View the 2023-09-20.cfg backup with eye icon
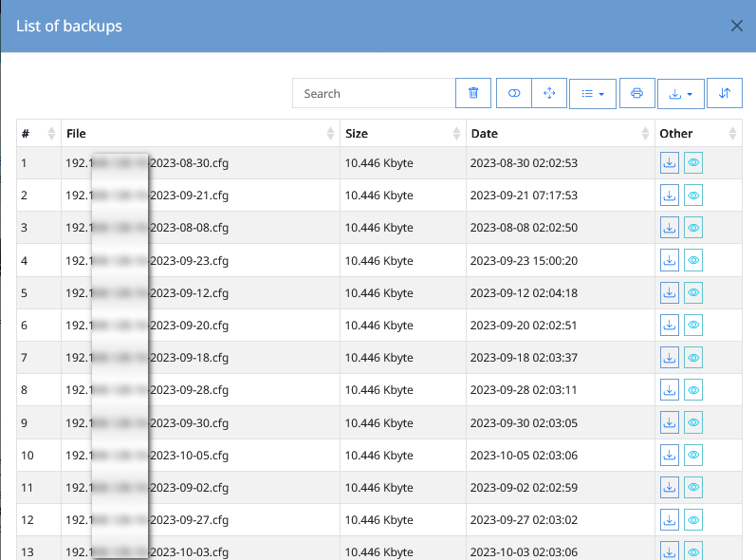 tap(693, 325)
